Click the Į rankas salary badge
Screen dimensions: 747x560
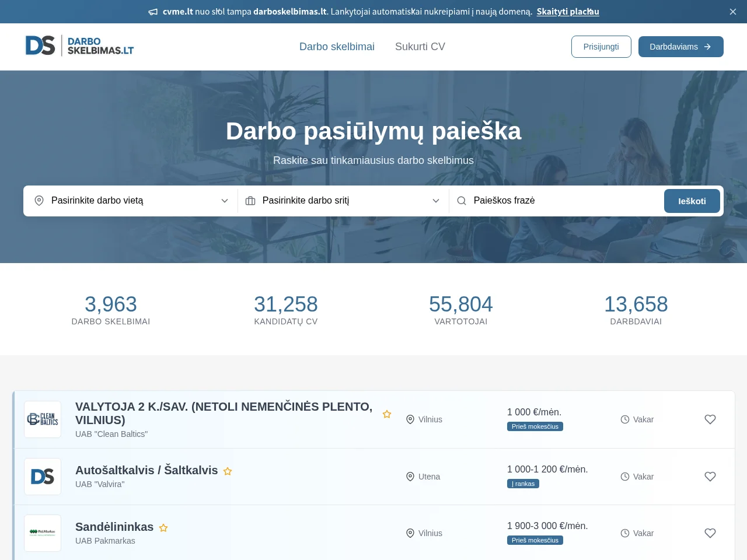point(523,484)
